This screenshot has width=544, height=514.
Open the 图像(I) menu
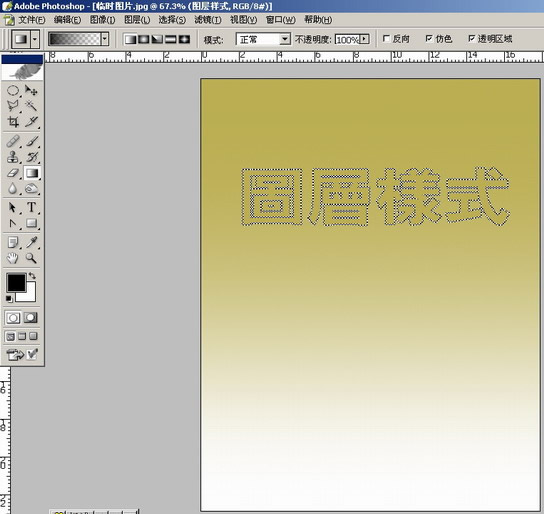102,20
